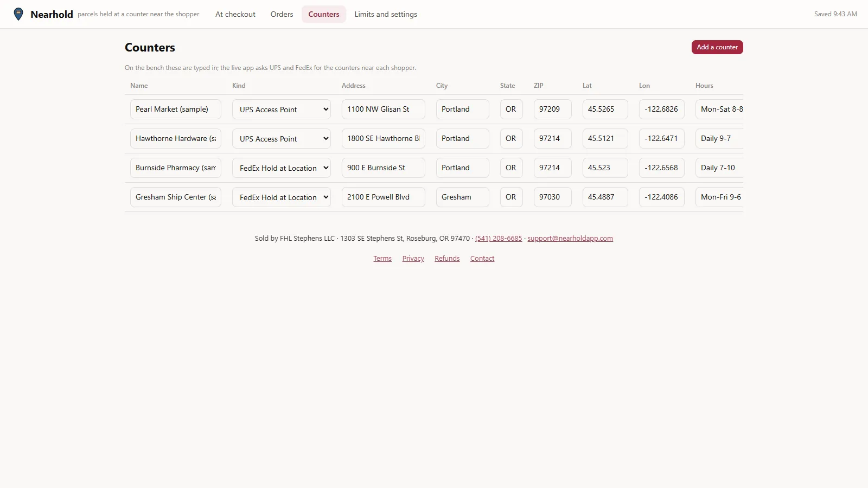The image size is (868, 488).
Task: Click the Nearhold map pin logo
Action: pyautogui.click(x=18, y=14)
